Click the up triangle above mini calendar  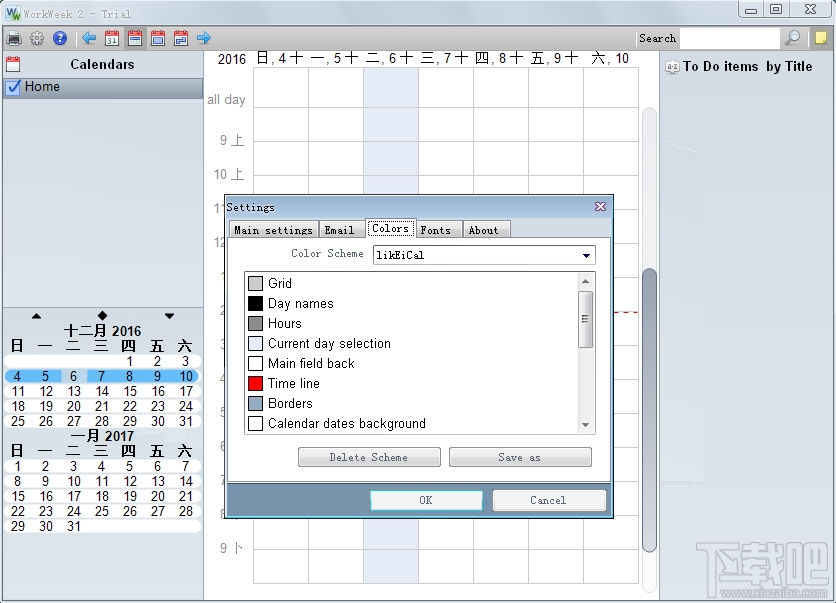pyautogui.click(x=36, y=316)
